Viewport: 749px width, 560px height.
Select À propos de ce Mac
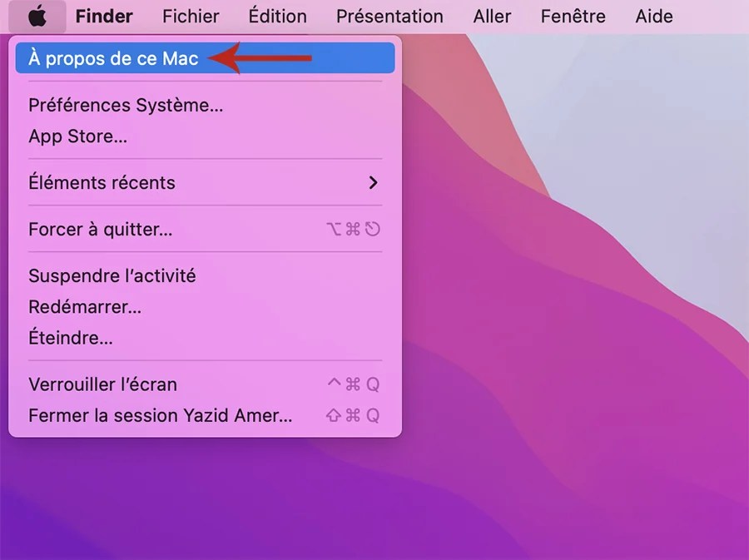tap(205, 58)
